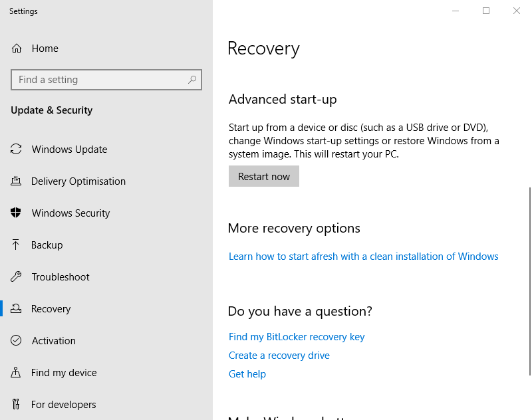Open the clean installation of Windows link
Image resolution: width=532 pixels, height=420 pixels.
tap(363, 257)
